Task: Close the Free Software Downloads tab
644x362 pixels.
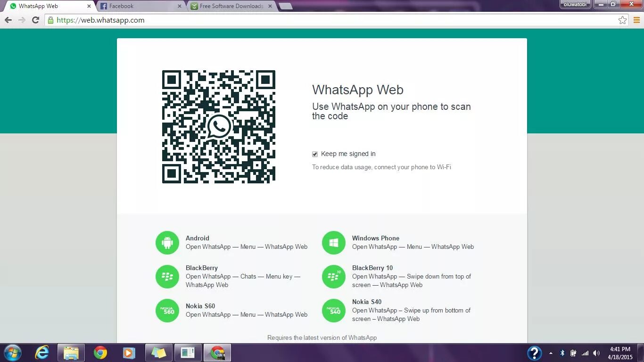Action: [270, 6]
